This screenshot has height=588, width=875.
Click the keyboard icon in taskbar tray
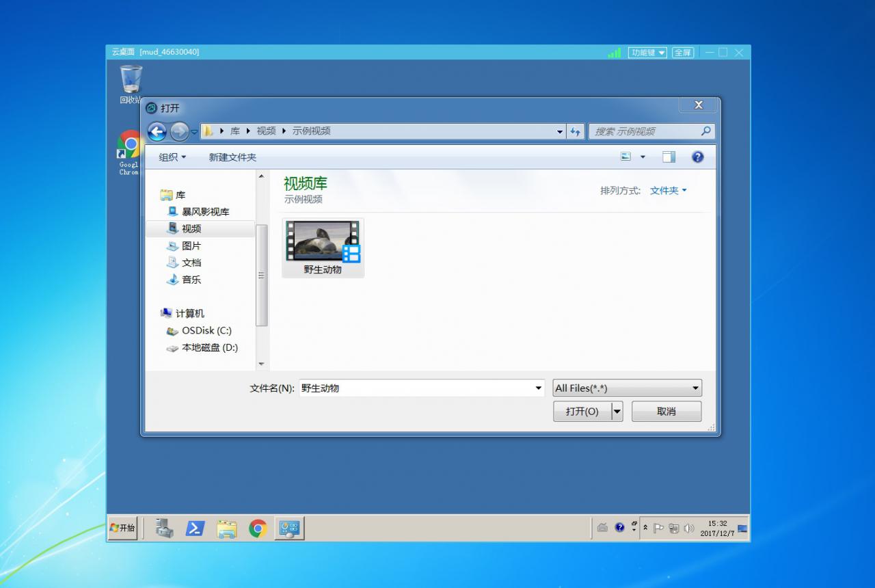click(x=602, y=528)
